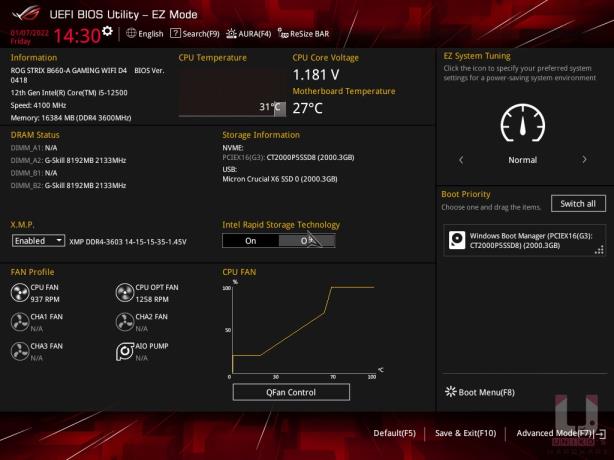Click the exit arrow icon beside Advanced Mode

coord(601,434)
